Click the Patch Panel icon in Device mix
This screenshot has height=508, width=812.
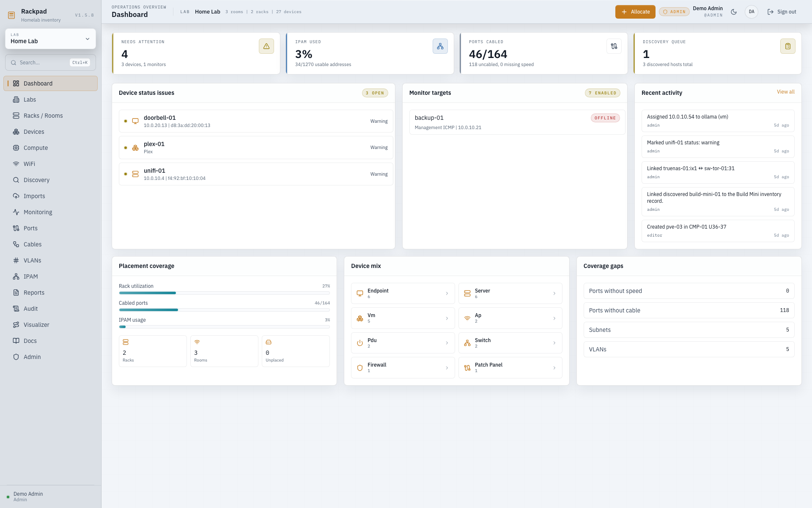[467, 368]
